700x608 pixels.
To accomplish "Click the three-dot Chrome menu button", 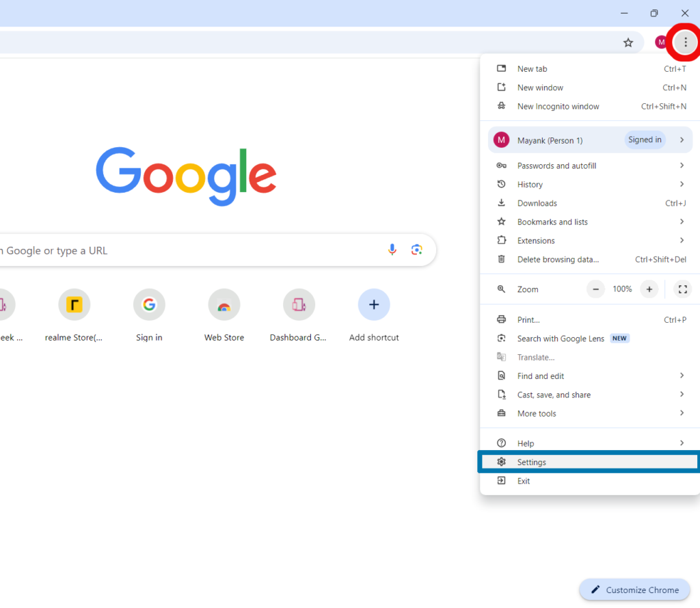I will point(685,42).
